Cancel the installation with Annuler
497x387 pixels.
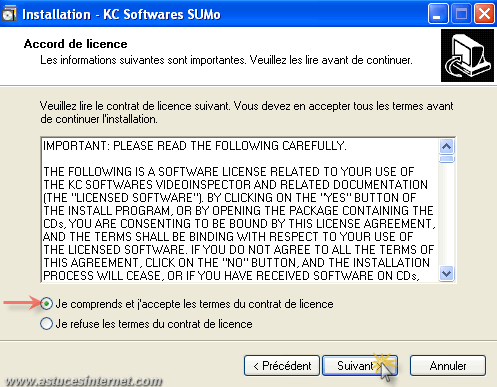pyautogui.click(x=448, y=366)
